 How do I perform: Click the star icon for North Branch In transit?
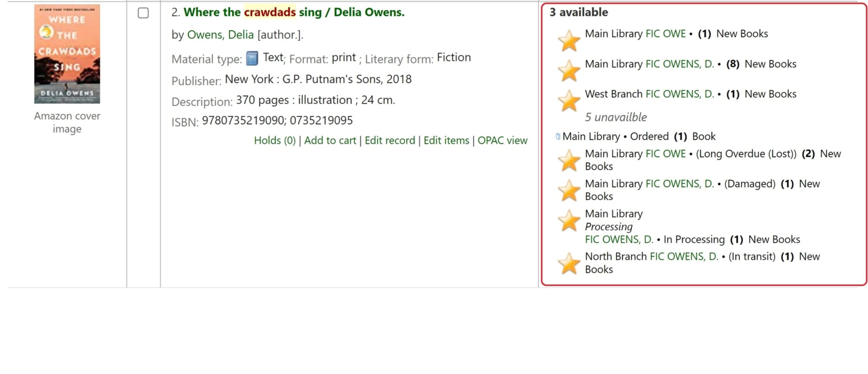569,263
